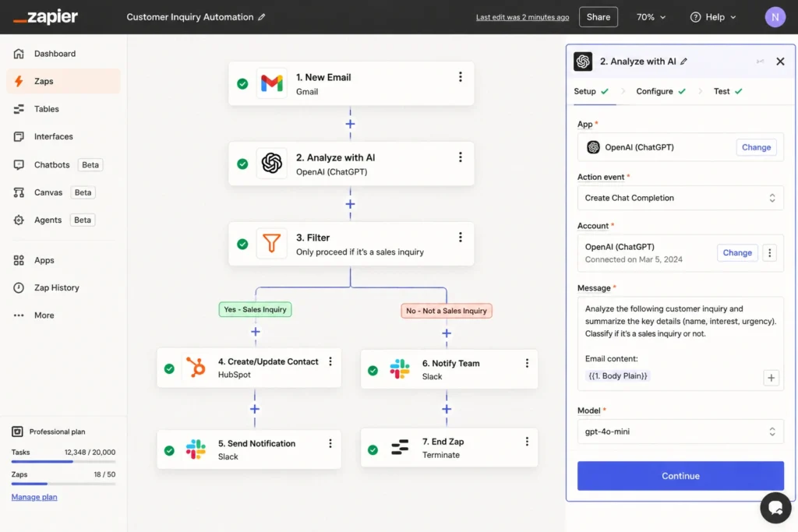Switch to the Setup tab

[x=591, y=92]
